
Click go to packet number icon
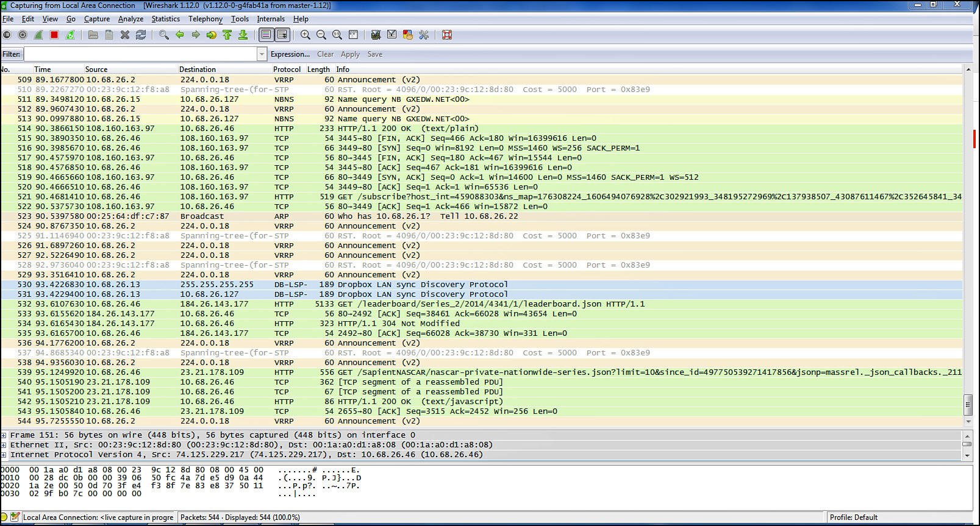pyautogui.click(x=212, y=35)
